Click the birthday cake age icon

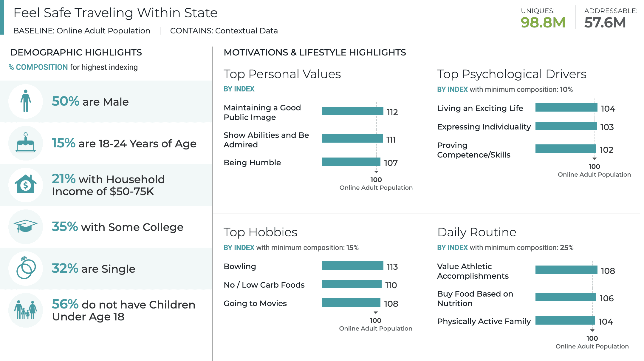26,143
